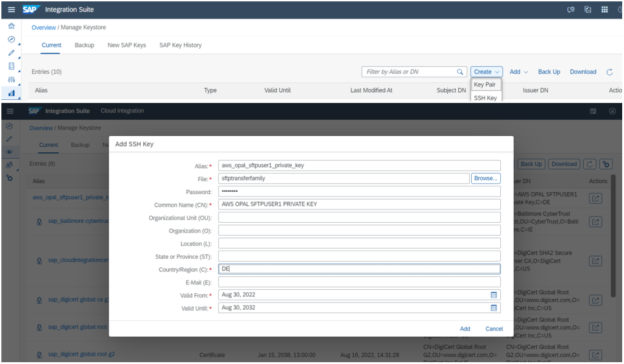This screenshot has height=364, width=624.
Task: Click the document copy icon in upper header
Action: (x=588, y=10)
